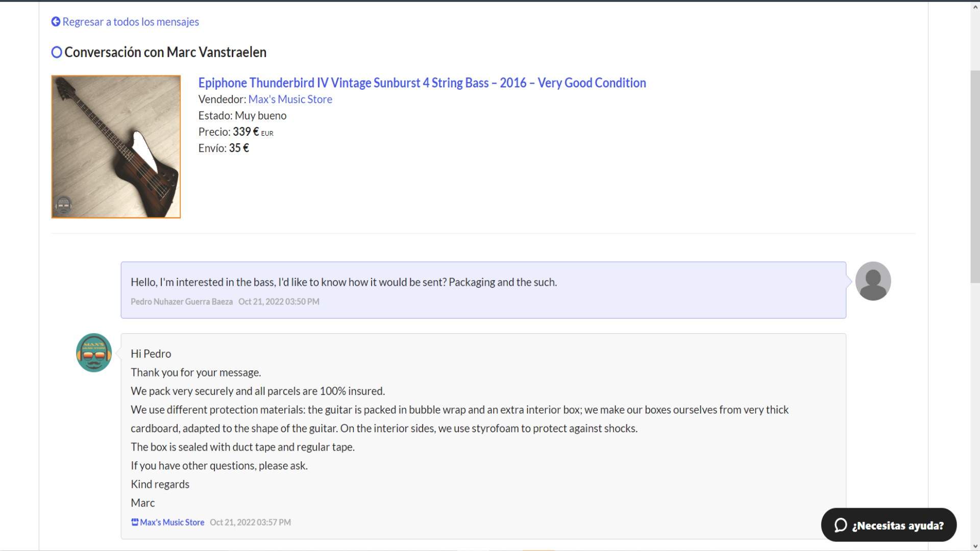
Task: Click the vertical scrollbar thumb
Action: [975, 177]
